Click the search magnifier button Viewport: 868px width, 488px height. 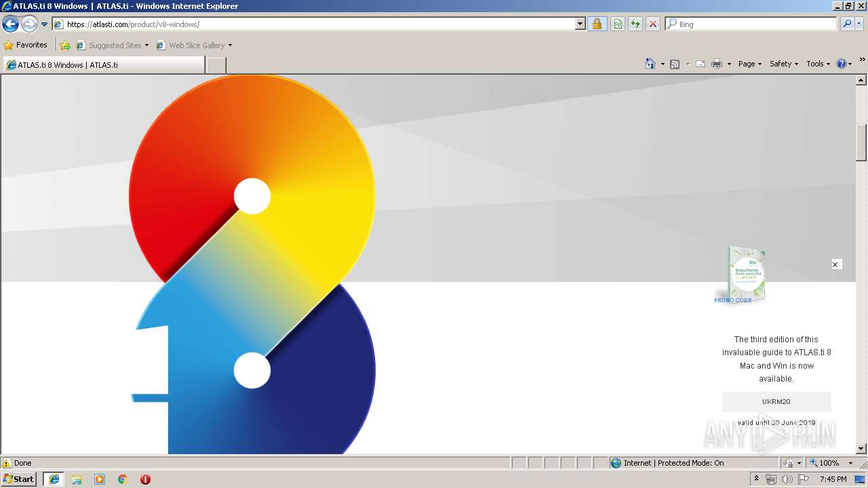click(847, 24)
